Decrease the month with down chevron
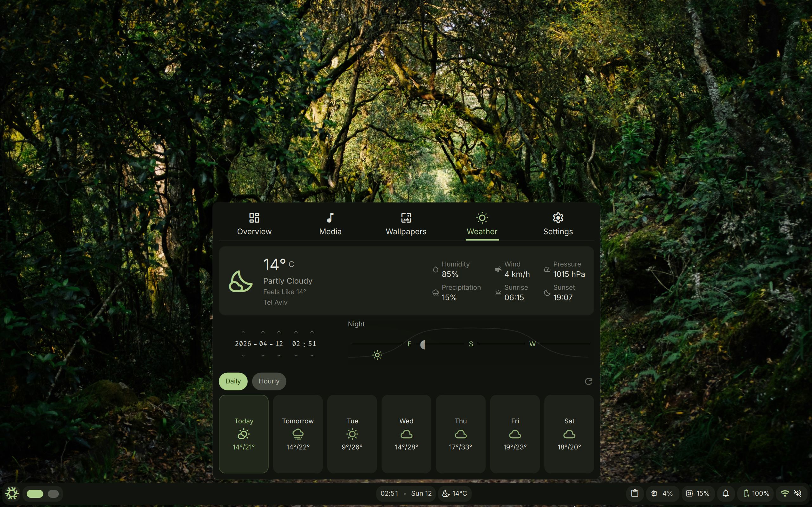 point(263,356)
